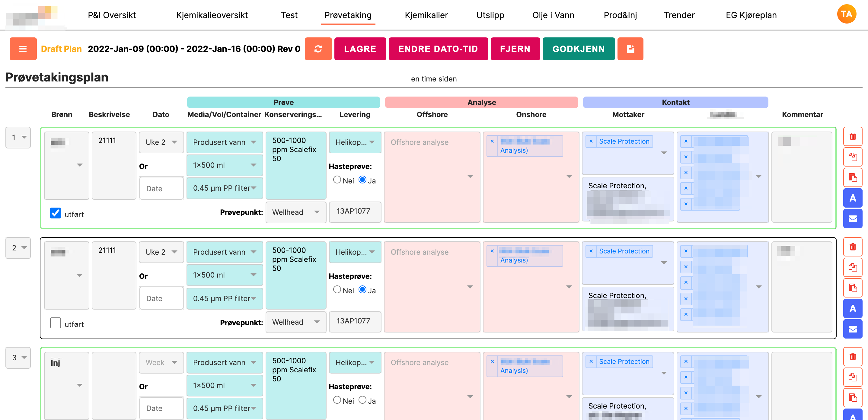Paste into row 1 with paste icon
This screenshot has width=868, height=420.
tap(853, 177)
